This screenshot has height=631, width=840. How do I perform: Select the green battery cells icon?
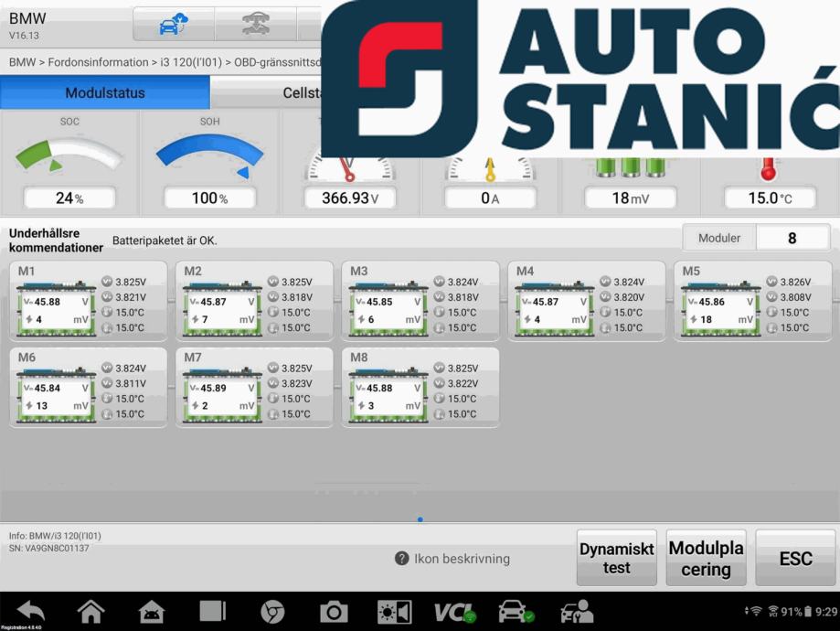(x=630, y=167)
